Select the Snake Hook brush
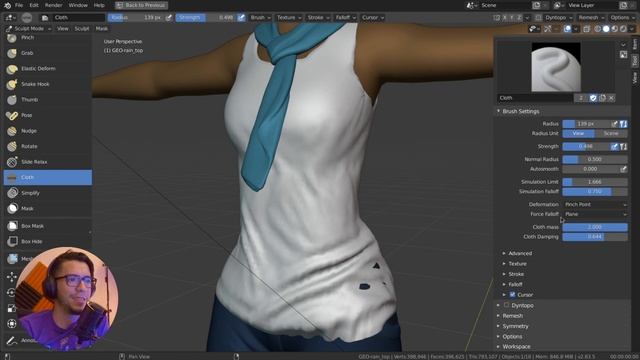 [48, 84]
